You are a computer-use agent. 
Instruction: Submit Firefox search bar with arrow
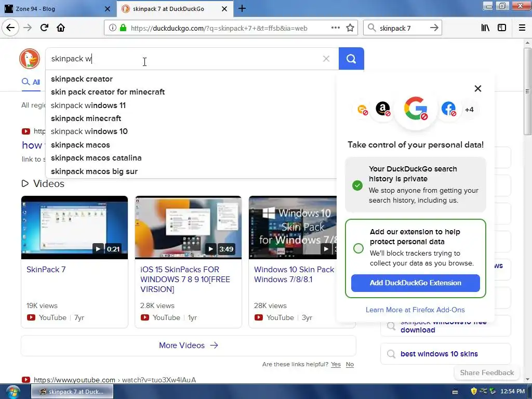(x=434, y=28)
